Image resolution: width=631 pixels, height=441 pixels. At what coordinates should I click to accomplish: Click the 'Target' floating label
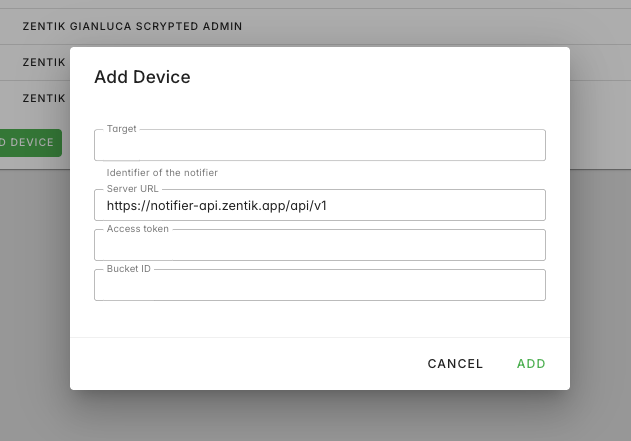pos(122,129)
